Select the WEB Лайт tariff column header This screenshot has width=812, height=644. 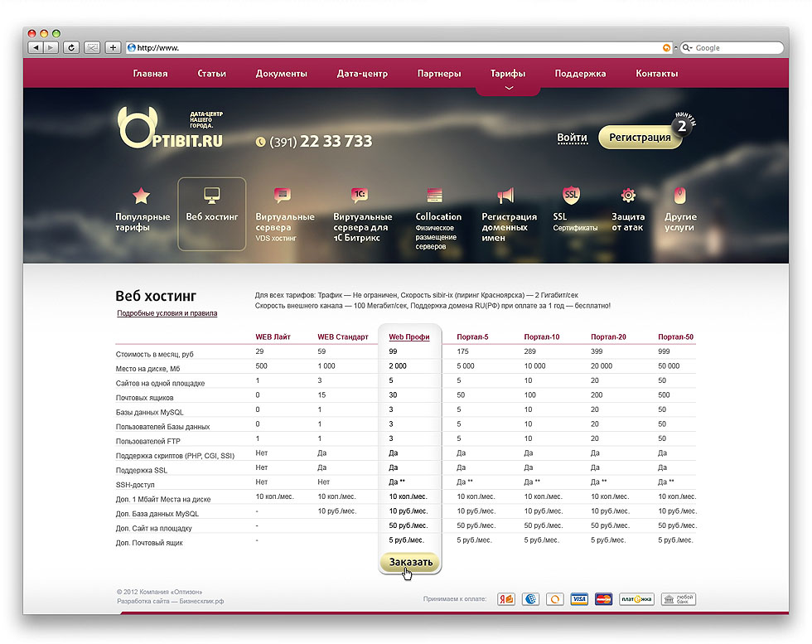click(x=273, y=337)
